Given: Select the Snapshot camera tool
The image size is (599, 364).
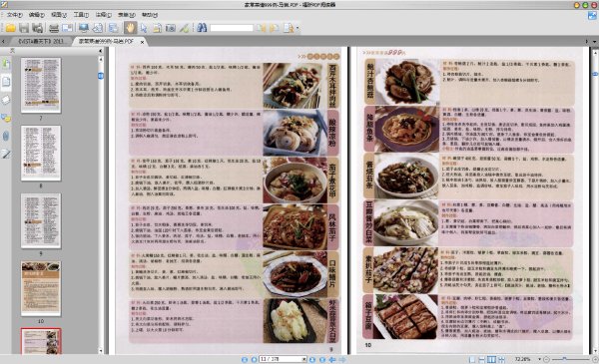Looking at the screenshot, I should click(171, 28).
